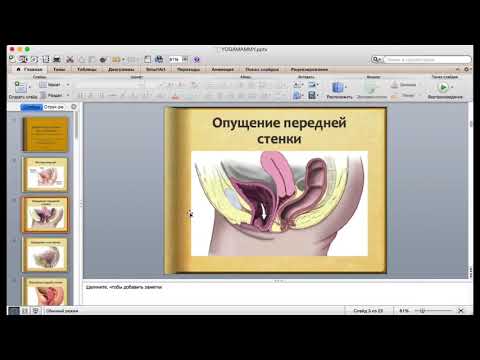Select the fifth slide thumbnail
Viewport: 480px width, 360px height.
45,291
